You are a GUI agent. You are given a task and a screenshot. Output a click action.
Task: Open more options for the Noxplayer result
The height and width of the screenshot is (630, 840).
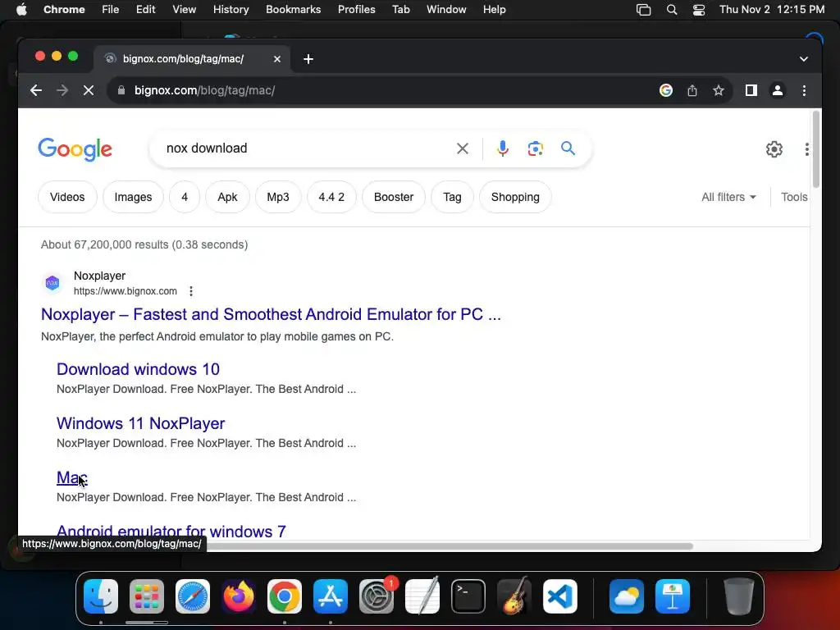tap(191, 291)
